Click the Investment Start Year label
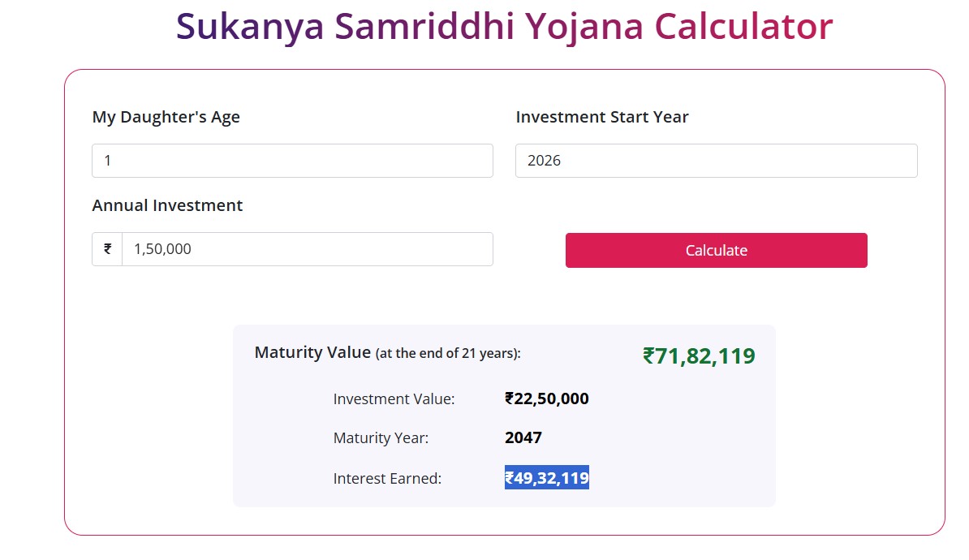 tap(602, 117)
